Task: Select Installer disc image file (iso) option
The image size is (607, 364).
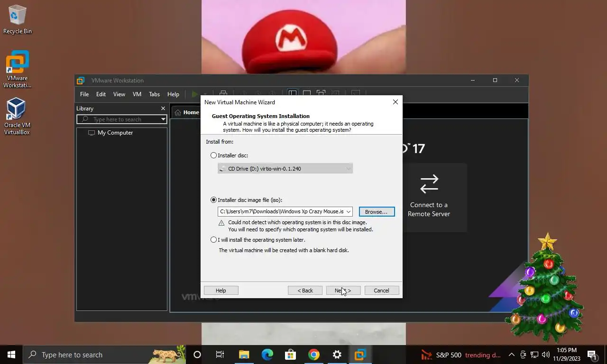Action: [x=213, y=200]
